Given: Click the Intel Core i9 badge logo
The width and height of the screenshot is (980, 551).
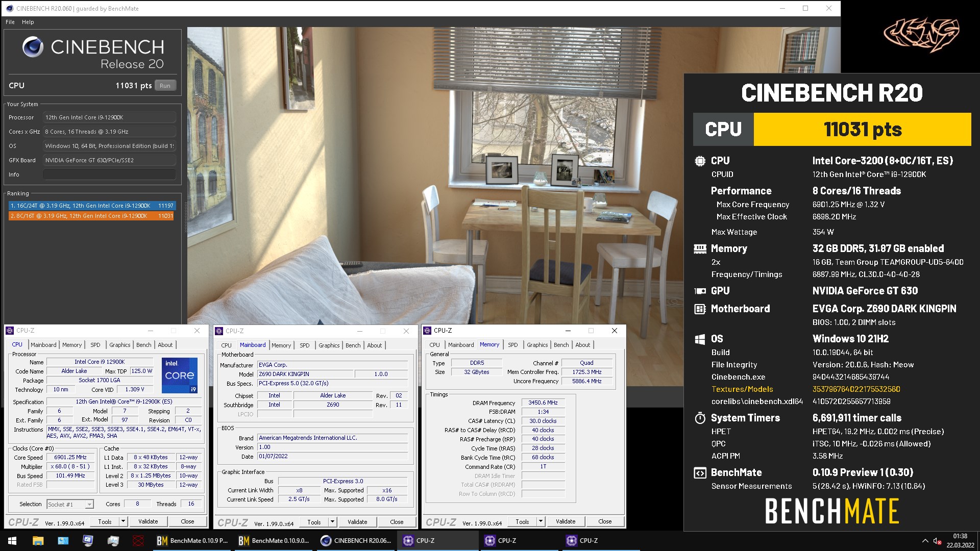Looking at the screenshot, I should (180, 375).
